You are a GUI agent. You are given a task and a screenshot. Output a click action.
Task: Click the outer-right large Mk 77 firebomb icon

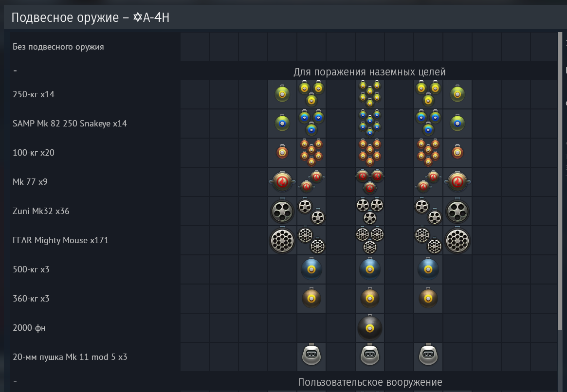457,181
